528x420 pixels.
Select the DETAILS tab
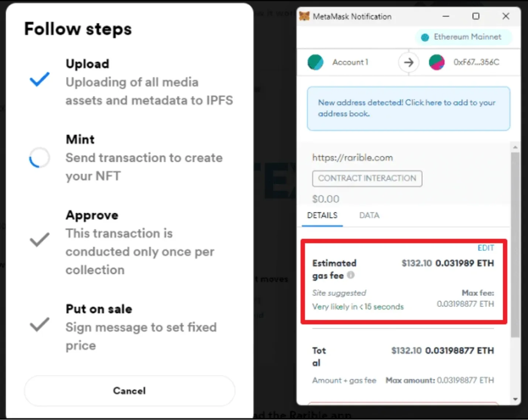point(322,216)
